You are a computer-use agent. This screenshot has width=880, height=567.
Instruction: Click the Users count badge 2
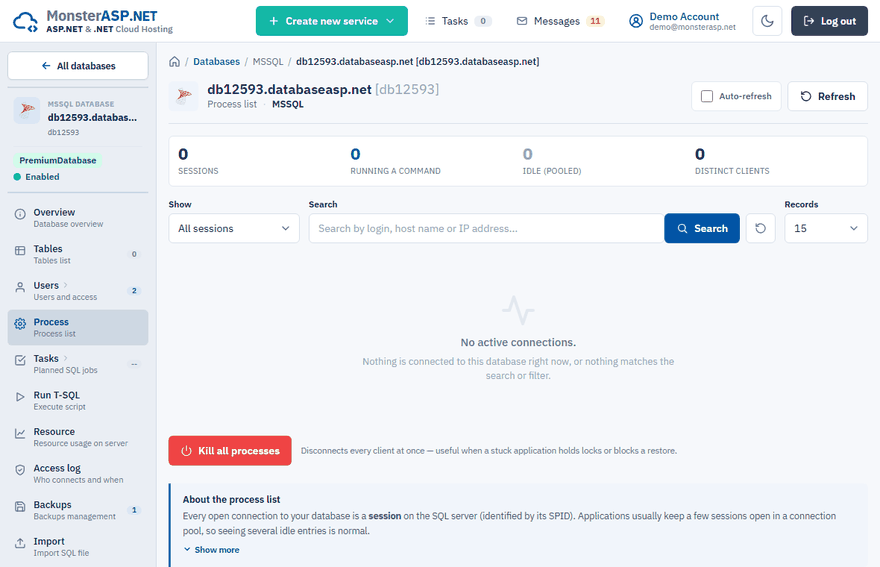(134, 290)
